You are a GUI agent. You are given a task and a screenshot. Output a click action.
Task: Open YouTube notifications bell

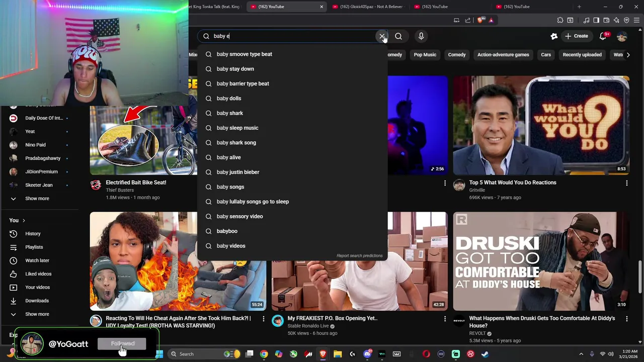click(603, 36)
